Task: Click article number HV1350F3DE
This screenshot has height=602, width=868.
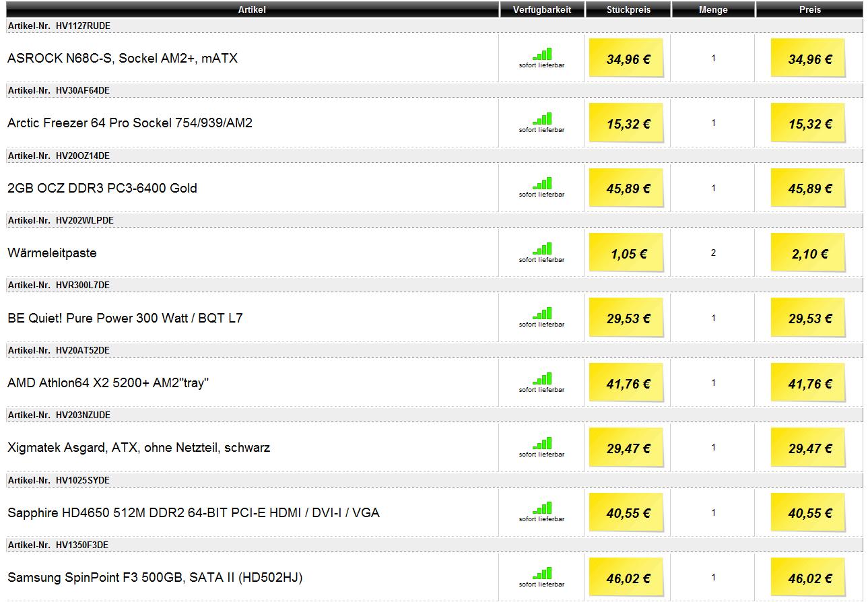Action: click(x=82, y=545)
